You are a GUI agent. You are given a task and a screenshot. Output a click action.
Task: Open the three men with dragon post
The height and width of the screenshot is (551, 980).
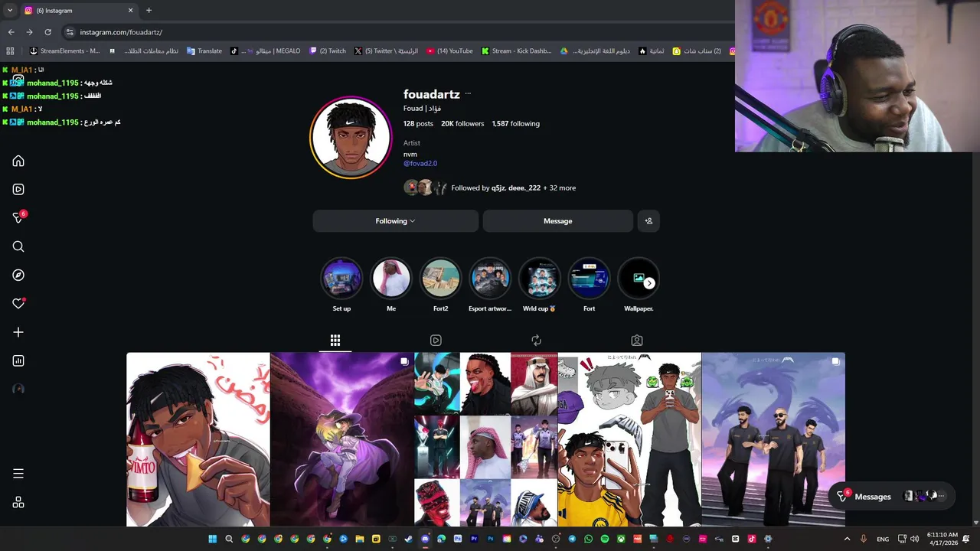pos(773,439)
